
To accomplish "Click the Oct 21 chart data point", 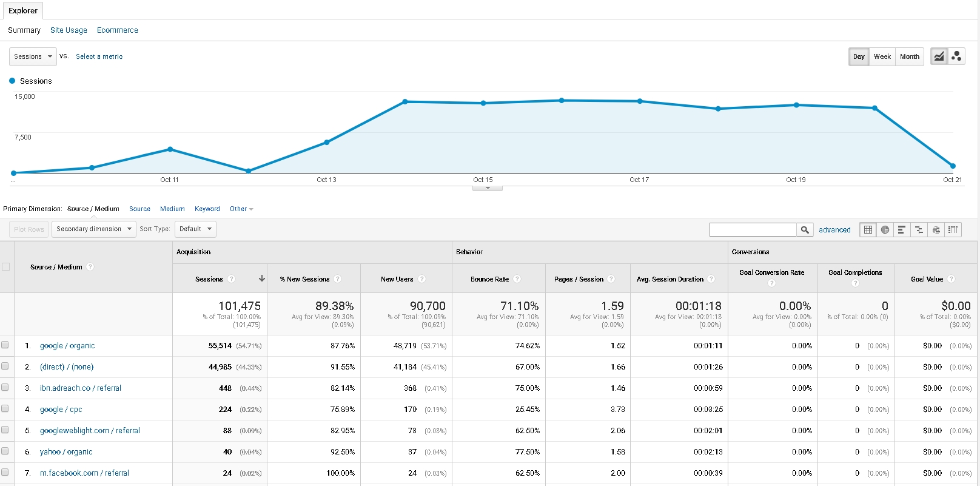I will click(x=953, y=166).
